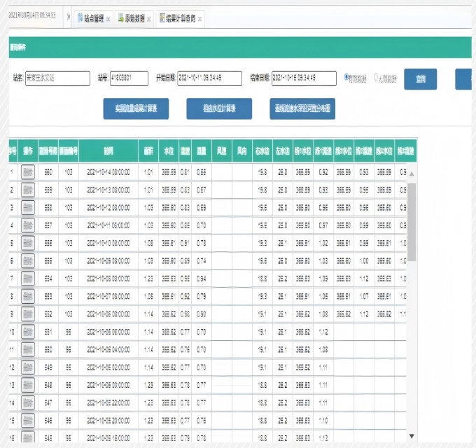This screenshot has height=448, width=476.
Task: Close the 结果计算查询 tab
Action: coord(200,18)
